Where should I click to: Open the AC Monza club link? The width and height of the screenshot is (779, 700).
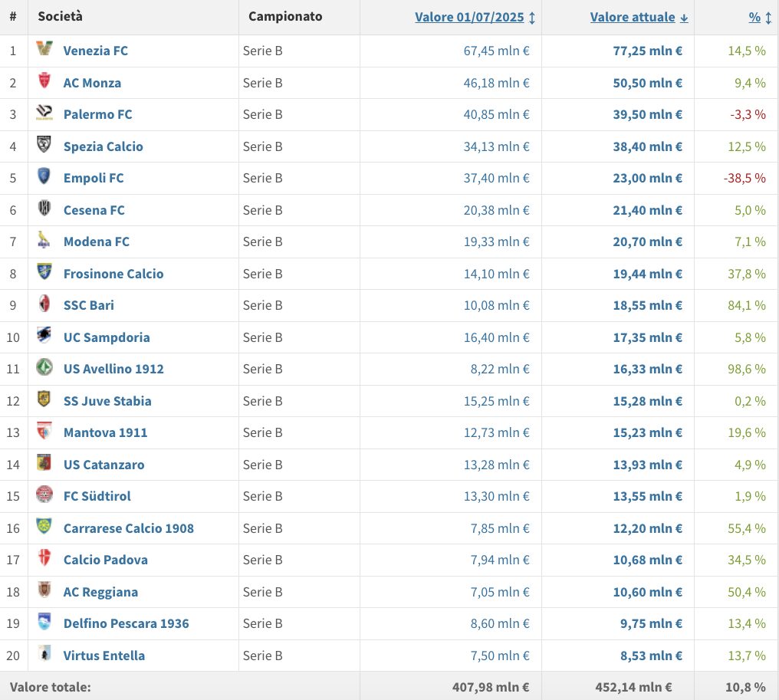(93, 83)
